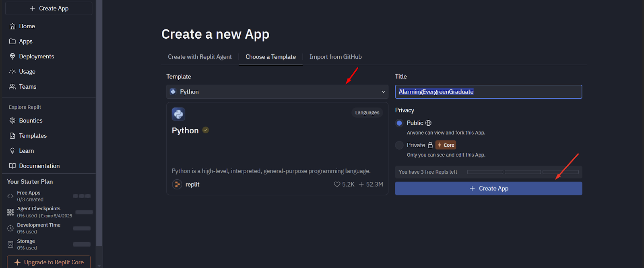This screenshot has width=644, height=268.
Task: Click the Storage usage bar
Action: (x=82, y=244)
